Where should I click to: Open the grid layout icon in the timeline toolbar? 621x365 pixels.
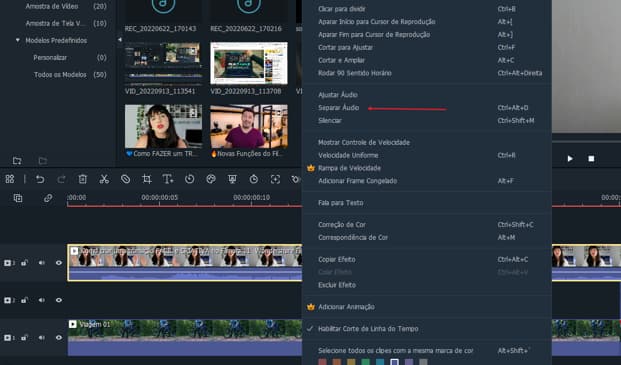(10, 179)
